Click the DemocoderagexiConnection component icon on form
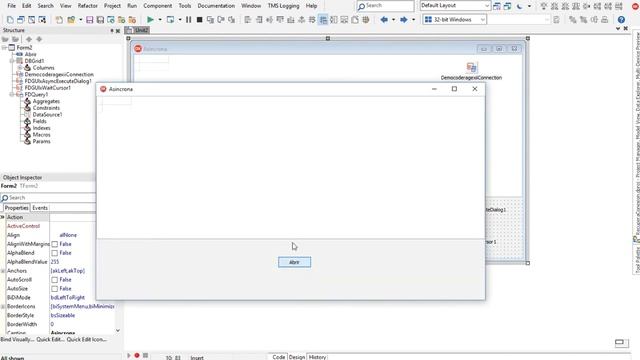 click(x=471, y=67)
